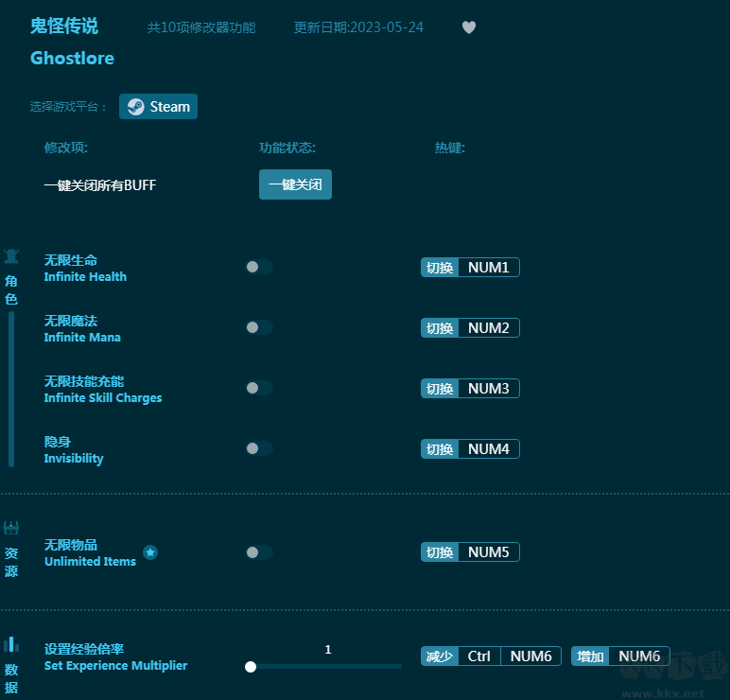Toggle Infinite Health switch
This screenshot has width=730, height=700.
259,267
